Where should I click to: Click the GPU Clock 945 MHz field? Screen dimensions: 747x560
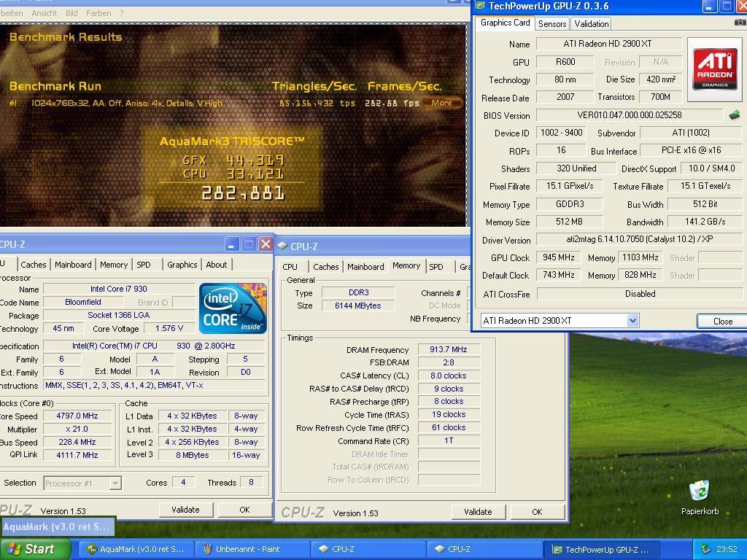(x=558, y=257)
